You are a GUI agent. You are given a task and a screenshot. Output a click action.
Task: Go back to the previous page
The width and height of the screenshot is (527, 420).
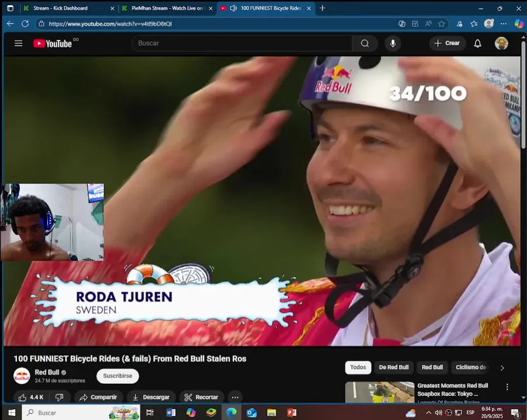coord(11,24)
